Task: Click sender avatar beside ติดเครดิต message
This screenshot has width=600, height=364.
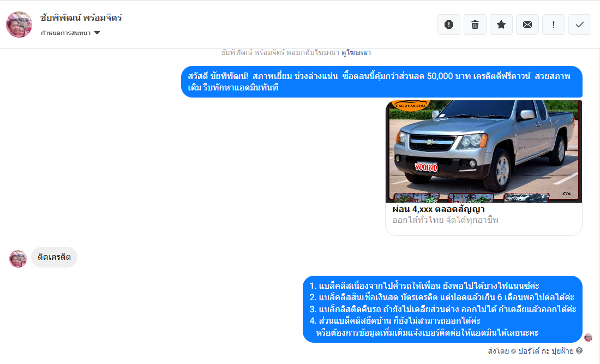Action: (x=18, y=259)
